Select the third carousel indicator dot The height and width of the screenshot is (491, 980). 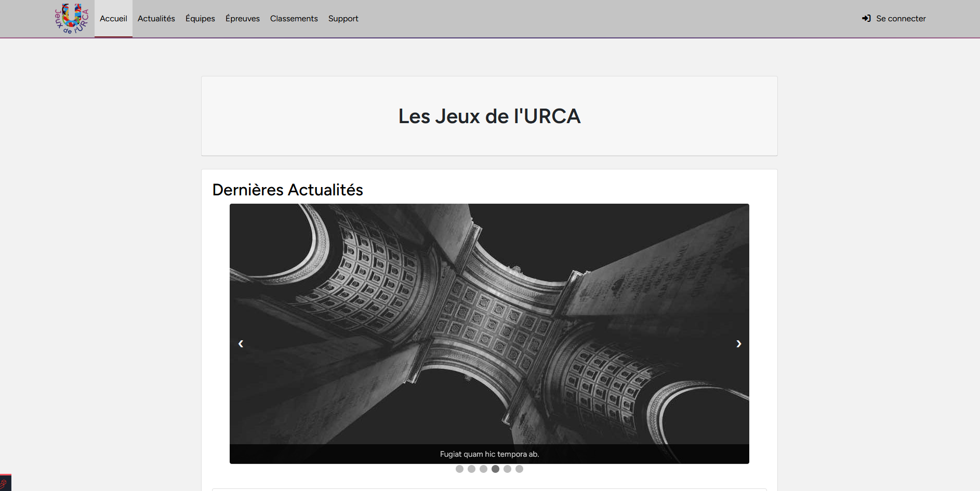pos(483,469)
